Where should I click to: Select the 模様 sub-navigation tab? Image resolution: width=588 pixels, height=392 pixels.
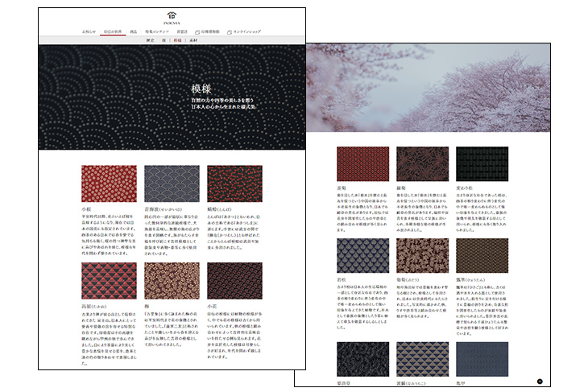pos(177,39)
